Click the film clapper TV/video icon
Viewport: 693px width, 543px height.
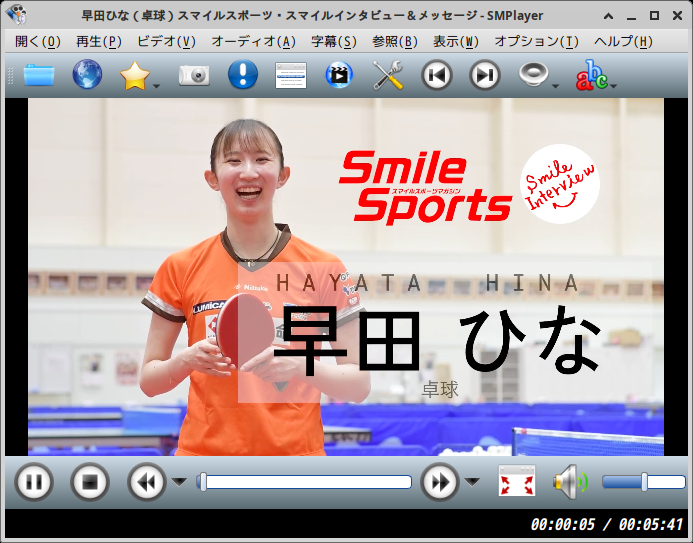(339, 75)
